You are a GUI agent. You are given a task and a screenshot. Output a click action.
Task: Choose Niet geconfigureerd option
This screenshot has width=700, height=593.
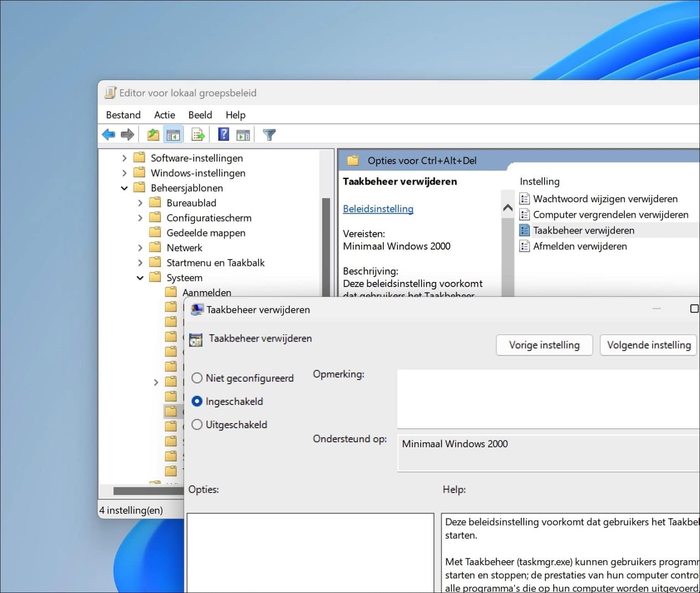click(x=197, y=378)
